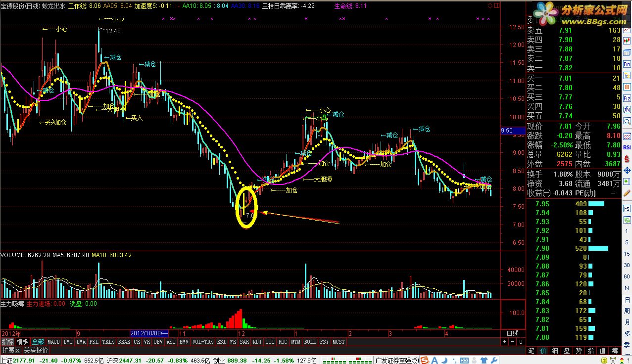This screenshot has height=364, width=632.
Task: Open the F5 view switch icon
Action: (627, 208)
